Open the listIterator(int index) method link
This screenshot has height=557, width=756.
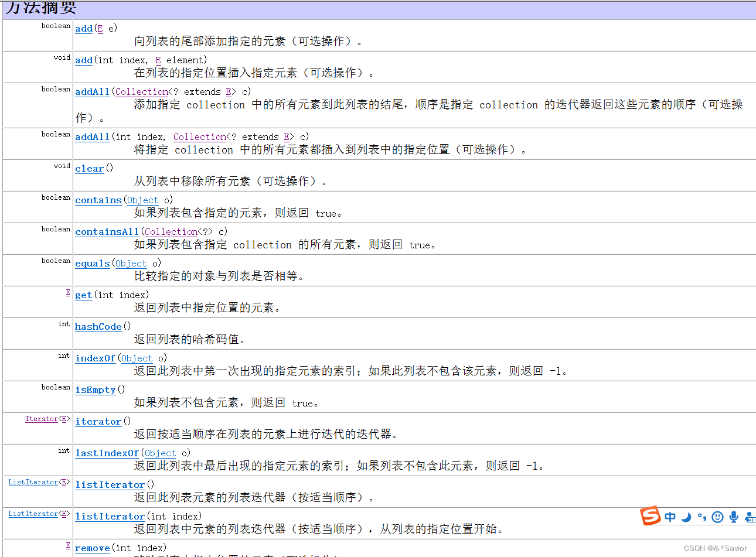coord(110,516)
